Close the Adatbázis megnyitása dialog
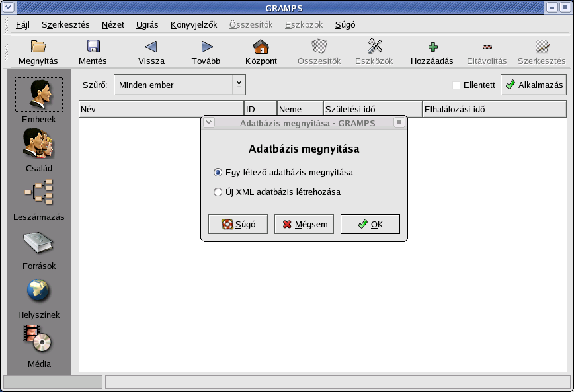Image resolution: width=574 pixels, height=392 pixels. click(399, 122)
